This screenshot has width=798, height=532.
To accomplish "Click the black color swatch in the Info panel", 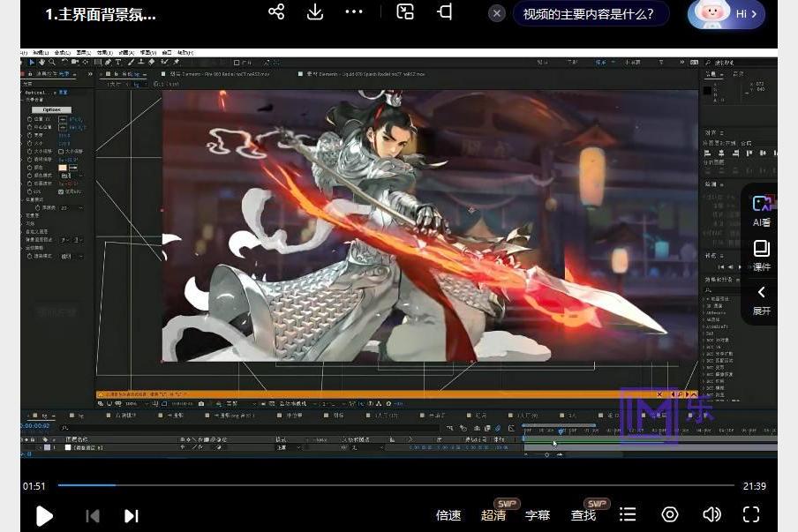I will [707, 91].
